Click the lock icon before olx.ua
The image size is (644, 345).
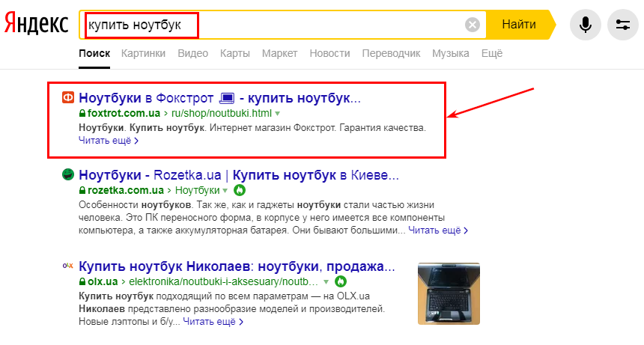[x=82, y=281]
